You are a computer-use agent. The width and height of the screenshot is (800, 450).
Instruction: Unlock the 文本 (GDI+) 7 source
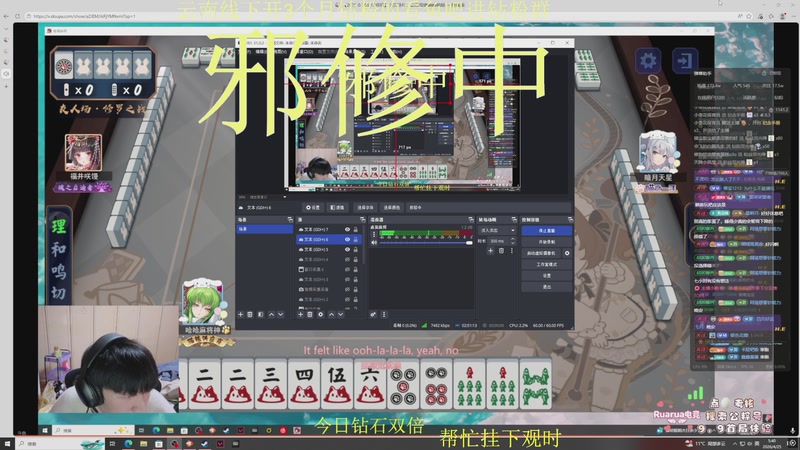356,230
